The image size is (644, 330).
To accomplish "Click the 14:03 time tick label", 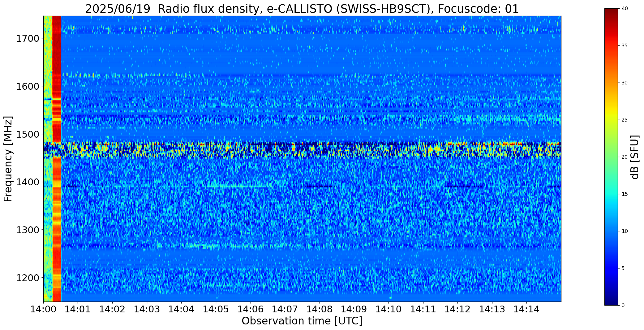I will click(x=147, y=309).
